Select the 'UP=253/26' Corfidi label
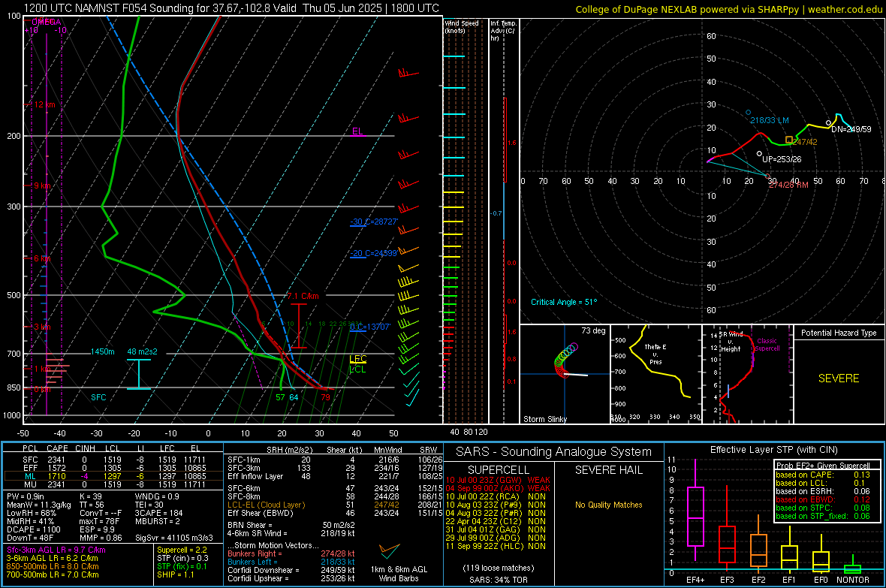Viewport: 886px width, 588px height. (782, 159)
